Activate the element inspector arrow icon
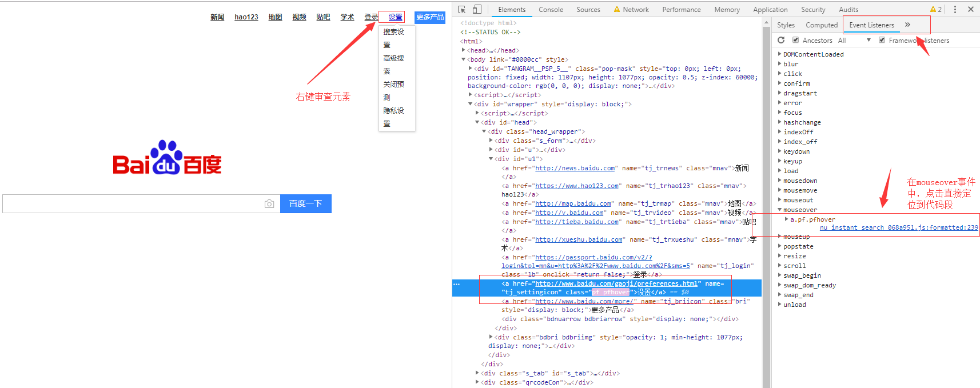 [x=462, y=9]
